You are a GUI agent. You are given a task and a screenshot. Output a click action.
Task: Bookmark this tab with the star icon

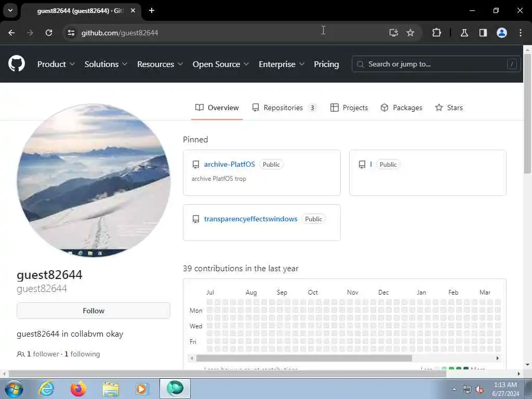[410, 33]
